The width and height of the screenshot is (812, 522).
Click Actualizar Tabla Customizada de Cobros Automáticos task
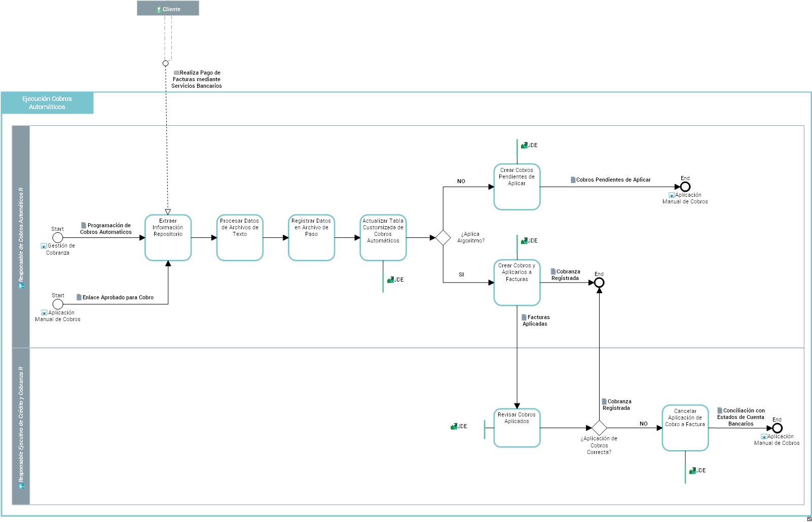pyautogui.click(x=383, y=237)
